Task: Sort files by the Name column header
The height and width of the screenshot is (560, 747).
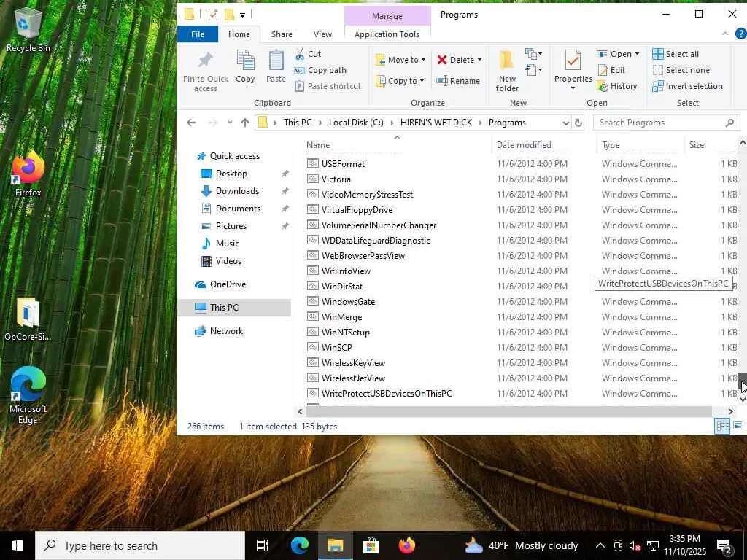Action: [396, 145]
